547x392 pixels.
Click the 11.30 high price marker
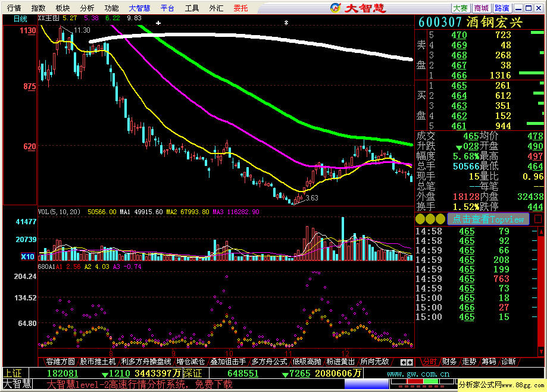click(x=82, y=30)
